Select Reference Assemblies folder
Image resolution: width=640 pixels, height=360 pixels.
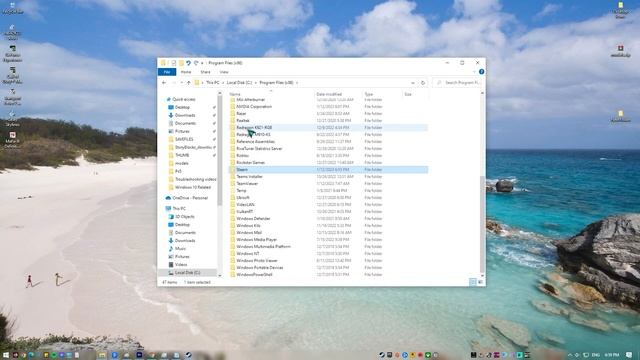256,142
